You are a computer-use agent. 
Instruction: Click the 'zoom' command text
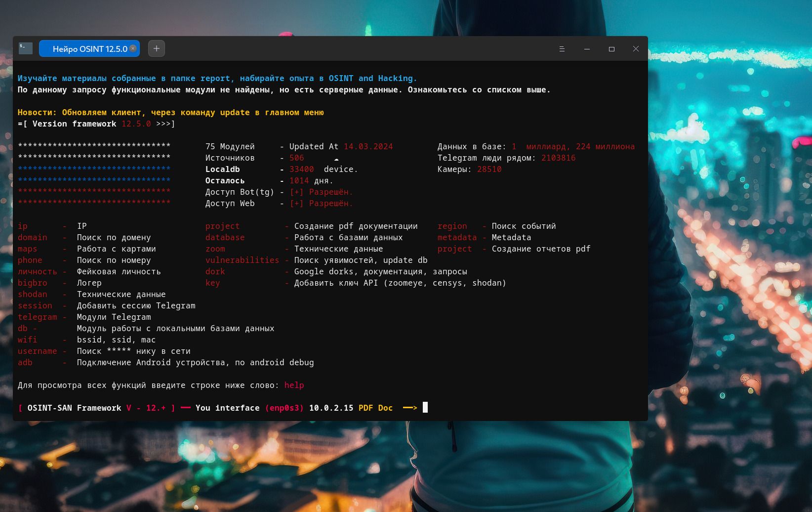215,249
